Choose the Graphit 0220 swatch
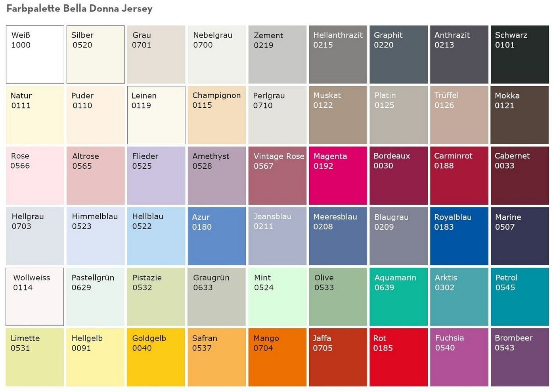Screen dimensions: 555x392 coord(398,55)
